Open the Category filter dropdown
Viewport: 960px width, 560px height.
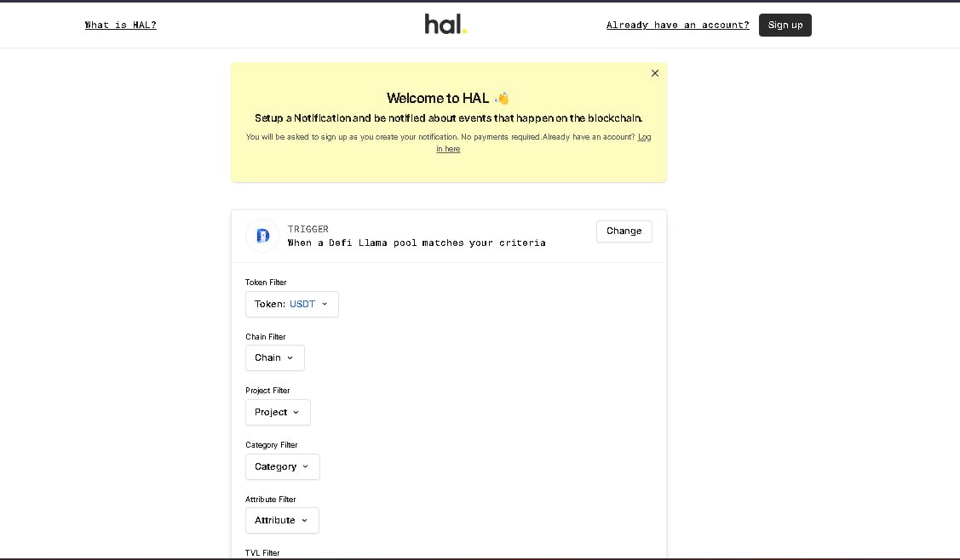[x=282, y=467]
